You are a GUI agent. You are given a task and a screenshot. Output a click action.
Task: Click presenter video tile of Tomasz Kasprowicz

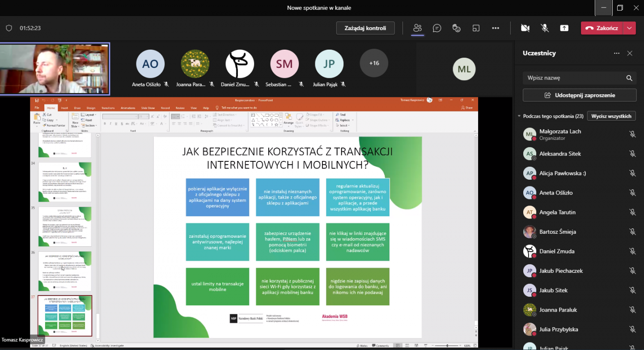55,69
